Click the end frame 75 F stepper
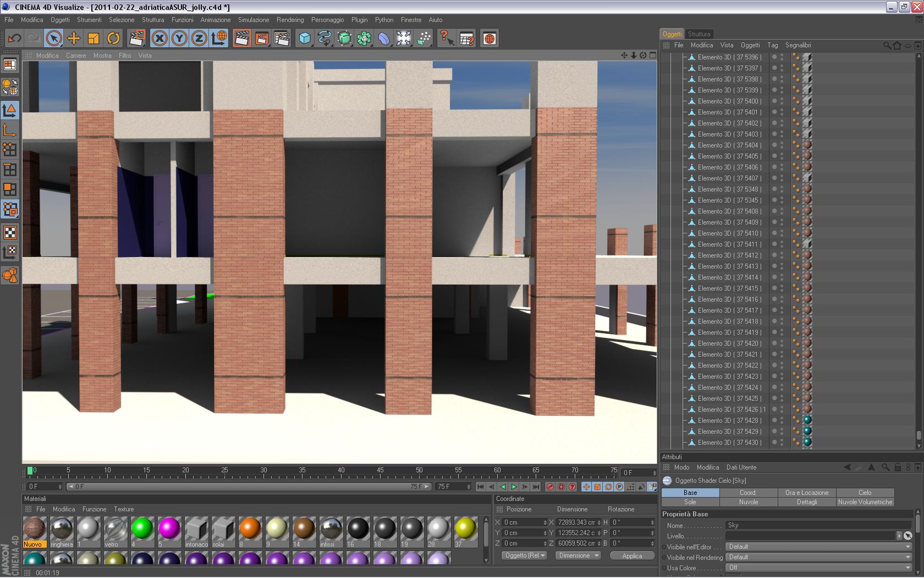Screen dimensions: 924x578 469,487
